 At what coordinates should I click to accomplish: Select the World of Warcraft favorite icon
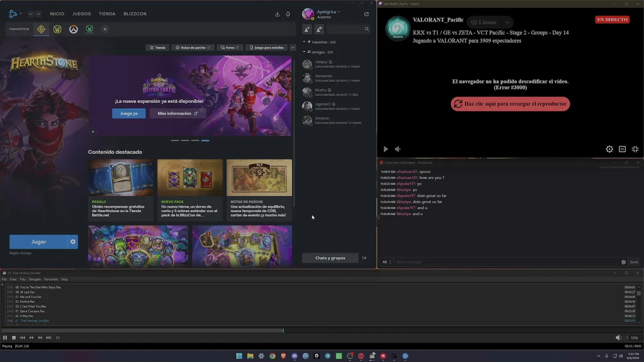(57, 29)
